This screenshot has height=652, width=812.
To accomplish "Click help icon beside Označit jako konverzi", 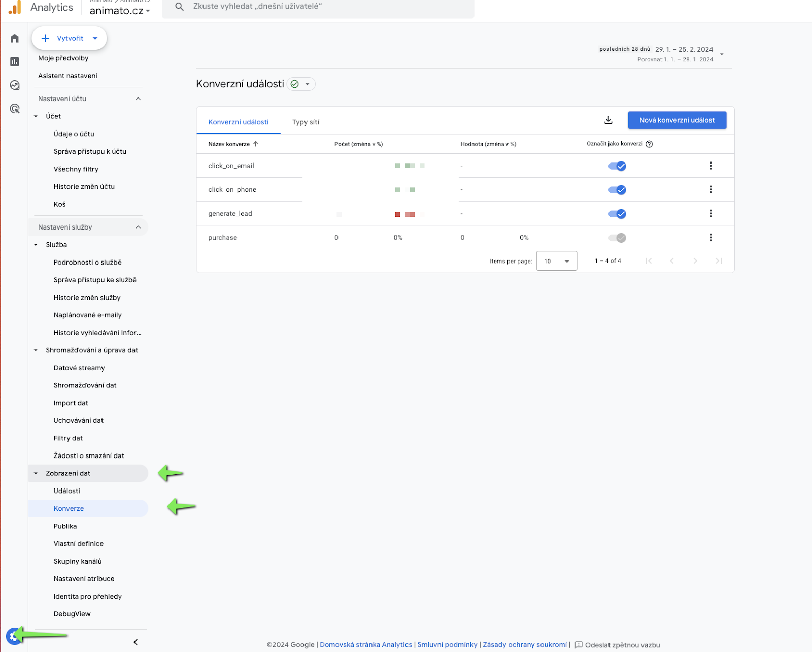I will click(x=649, y=144).
